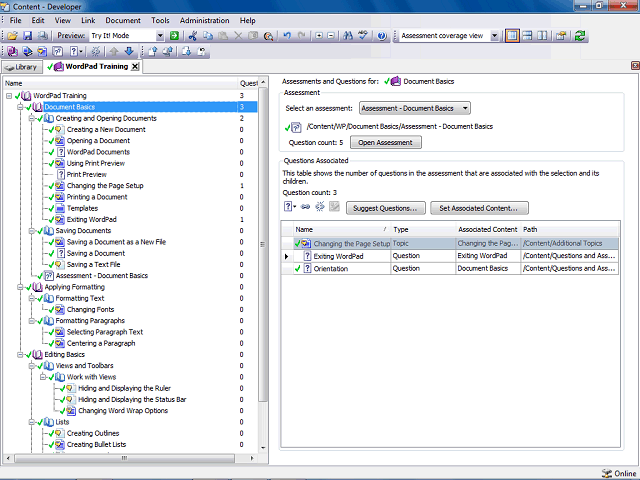Sort by the Type column header
This screenshot has height=480, width=640.
[423, 229]
